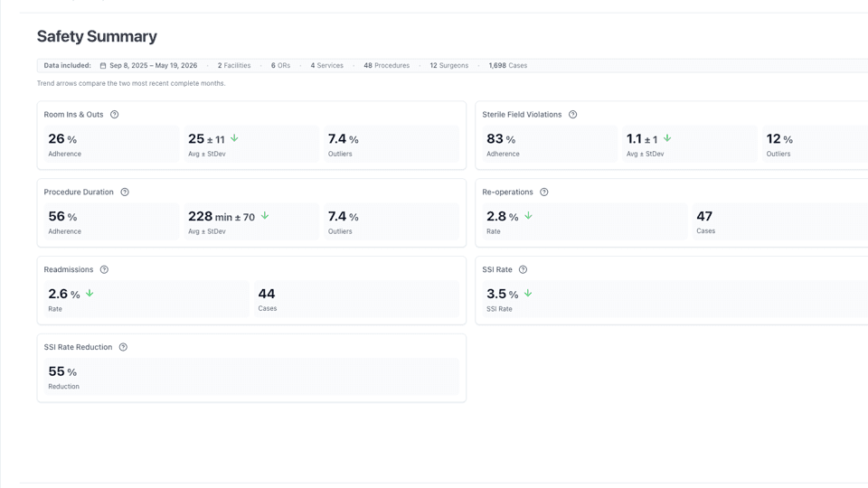Click help icon next to Sterile Field Violations
The height and width of the screenshot is (488, 868).
[573, 115]
